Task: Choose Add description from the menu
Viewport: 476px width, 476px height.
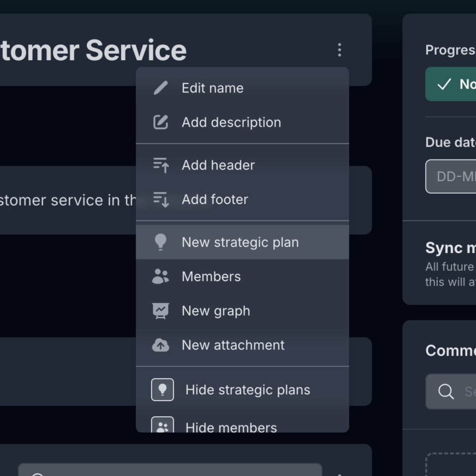Action: [x=242, y=122]
